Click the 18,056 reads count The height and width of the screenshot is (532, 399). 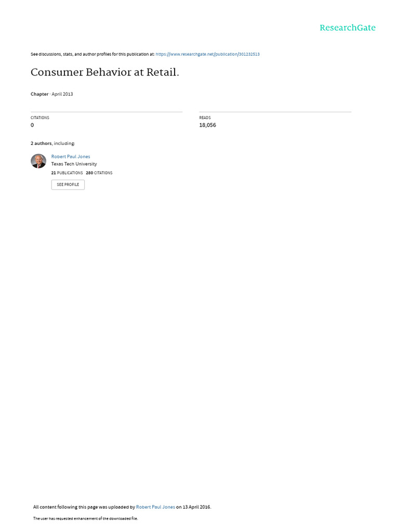click(x=207, y=125)
